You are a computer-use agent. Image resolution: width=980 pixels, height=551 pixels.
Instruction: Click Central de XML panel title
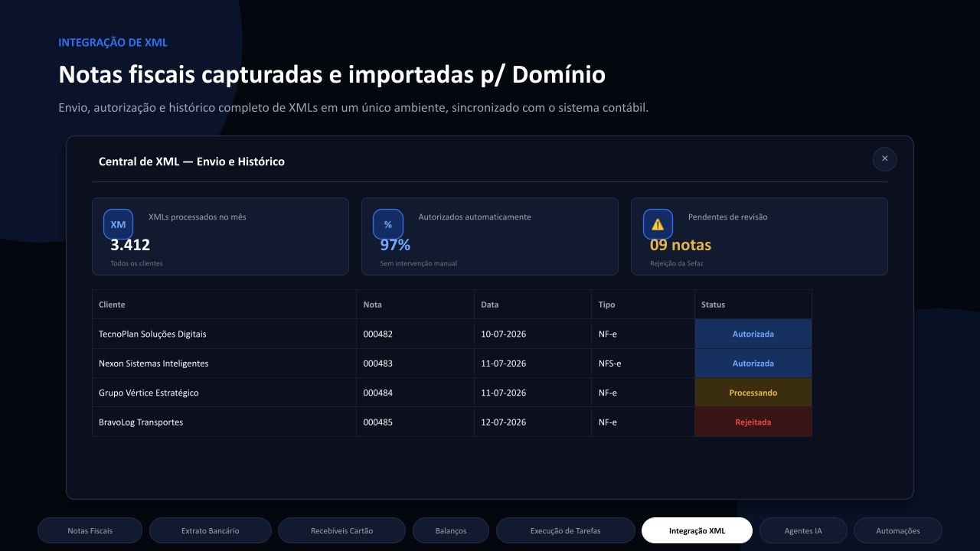tap(191, 161)
